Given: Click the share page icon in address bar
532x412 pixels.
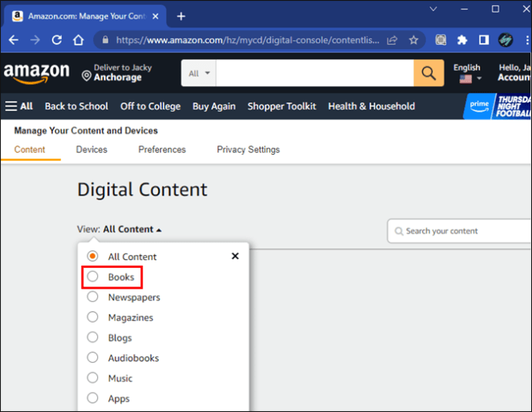Looking at the screenshot, I should tap(392, 40).
